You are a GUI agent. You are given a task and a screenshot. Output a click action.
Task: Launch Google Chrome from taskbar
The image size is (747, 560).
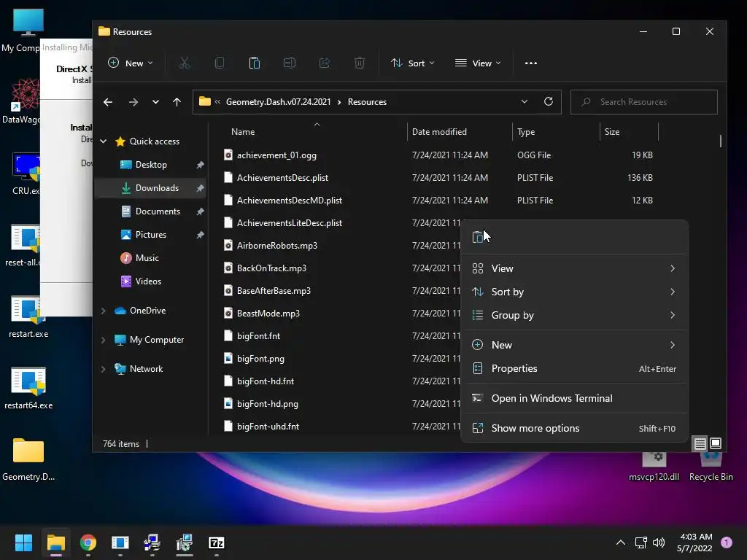point(88,542)
